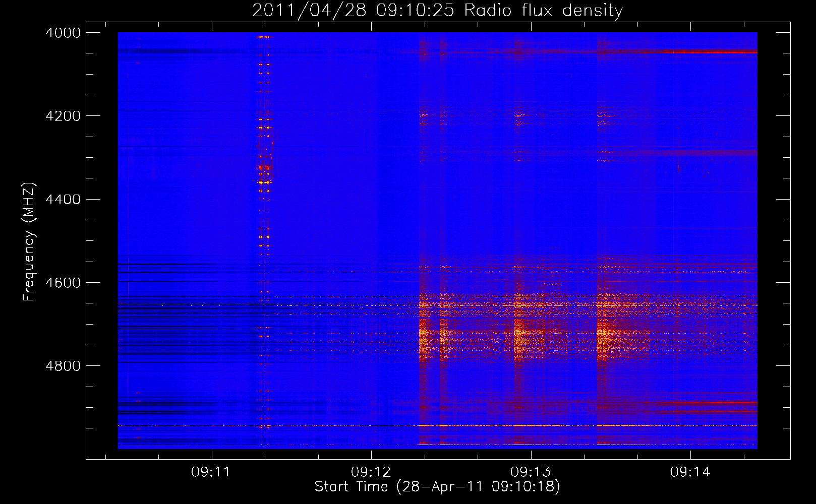Screen dimensions: 816x504
Task: Click the 4200 frequency tick label
Action: (63, 116)
